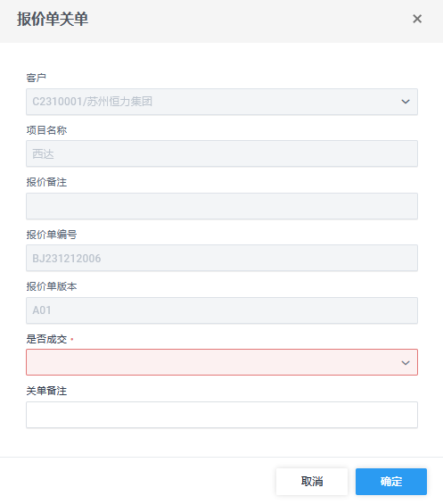443x504 pixels.
Task: Click the 报价单编号 label
Action: pos(52,235)
